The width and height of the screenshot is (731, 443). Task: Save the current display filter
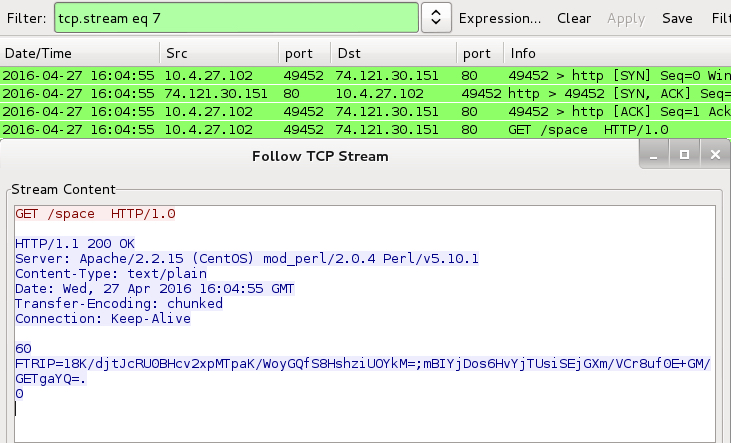(677, 18)
